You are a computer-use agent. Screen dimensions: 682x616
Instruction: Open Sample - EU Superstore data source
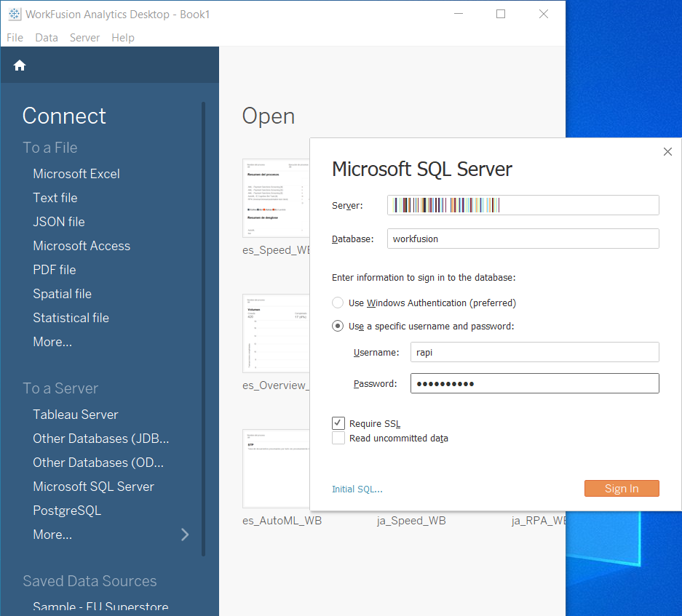point(100,607)
